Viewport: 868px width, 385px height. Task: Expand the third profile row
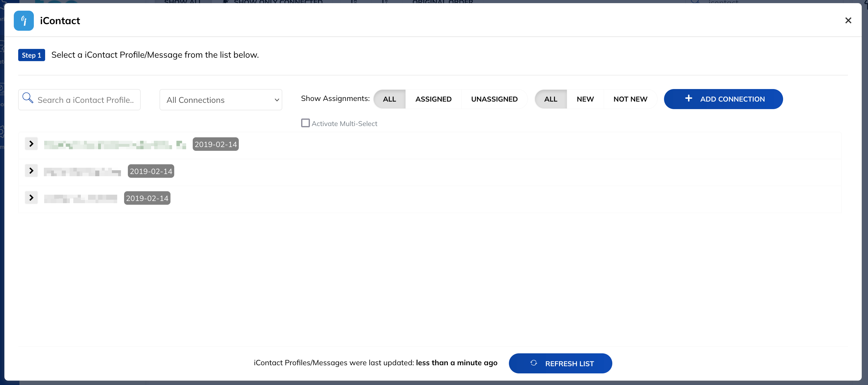pos(31,198)
